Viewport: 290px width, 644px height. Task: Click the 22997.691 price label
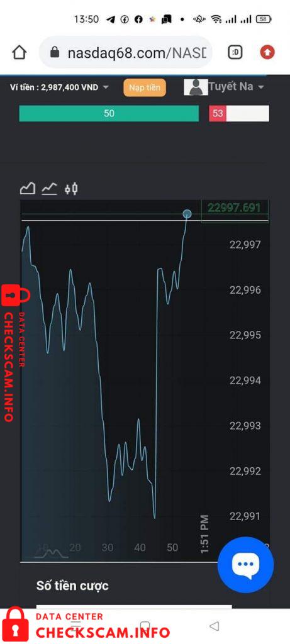pyautogui.click(x=234, y=208)
